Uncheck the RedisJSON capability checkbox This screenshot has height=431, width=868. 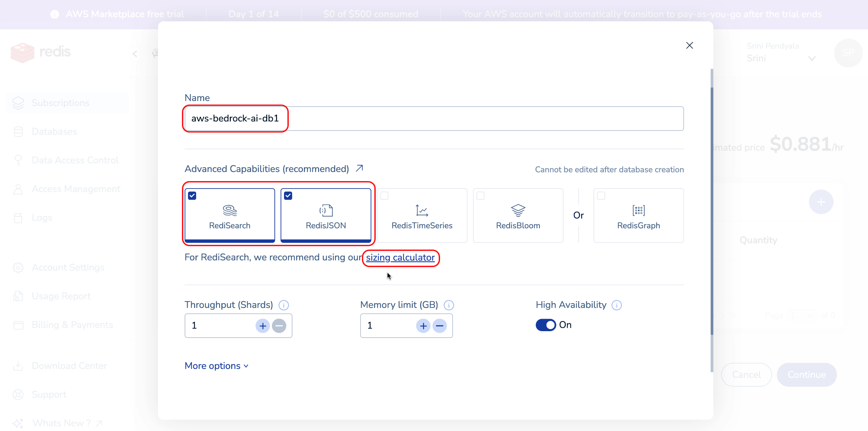point(288,195)
